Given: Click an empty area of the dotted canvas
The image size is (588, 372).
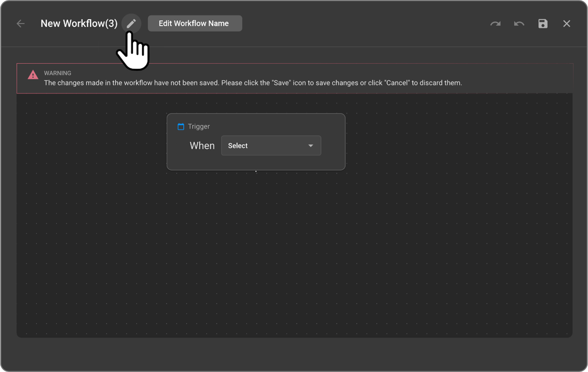Looking at the screenshot, I should coord(299,256).
